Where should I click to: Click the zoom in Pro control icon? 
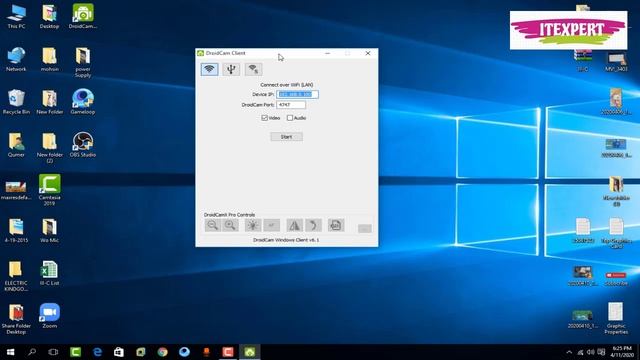pyautogui.click(x=230, y=225)
